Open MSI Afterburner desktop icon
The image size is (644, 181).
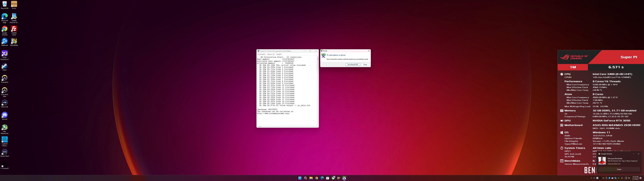pyautogui.click(x=5, y=129)
